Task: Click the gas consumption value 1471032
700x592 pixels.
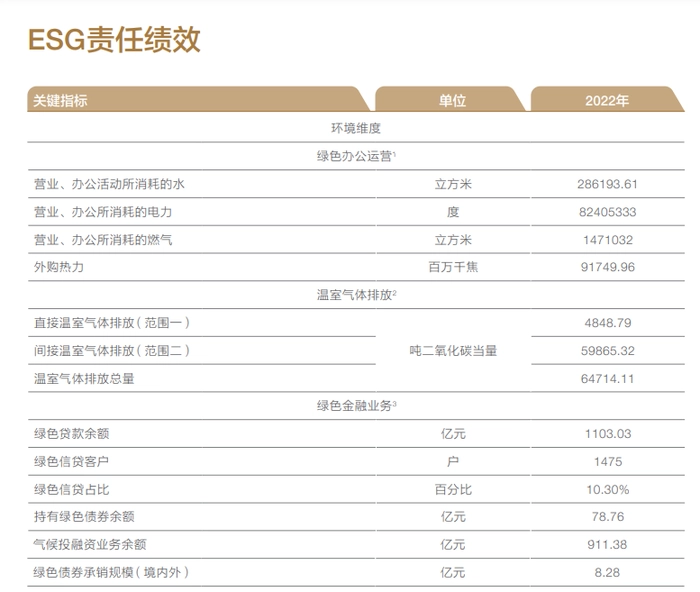Action: coord(607,240)
